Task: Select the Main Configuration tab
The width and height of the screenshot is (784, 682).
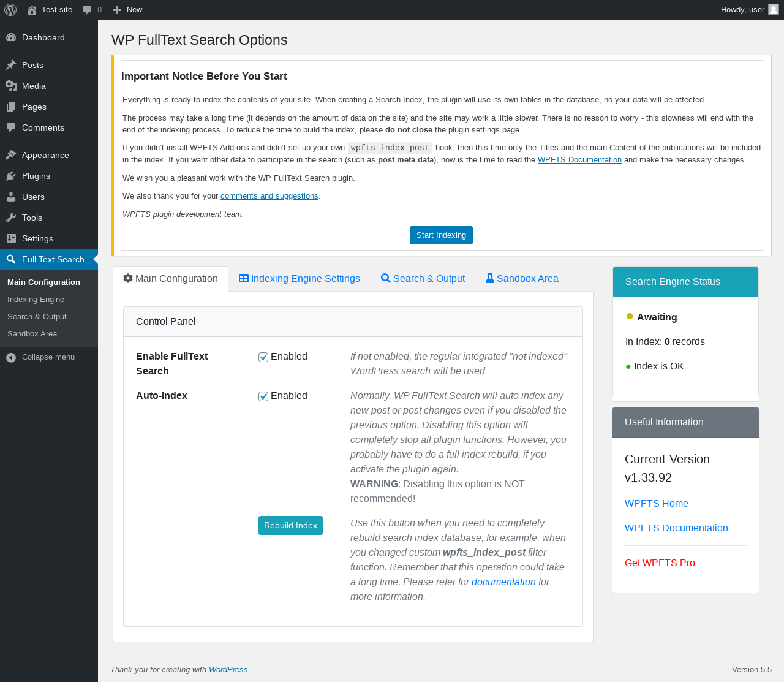Action: (171, 279)
